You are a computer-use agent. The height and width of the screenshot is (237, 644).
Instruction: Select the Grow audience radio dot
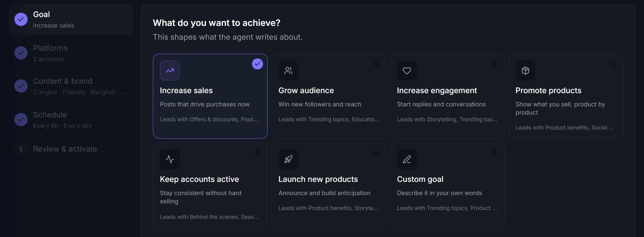(x=376, y=64)
